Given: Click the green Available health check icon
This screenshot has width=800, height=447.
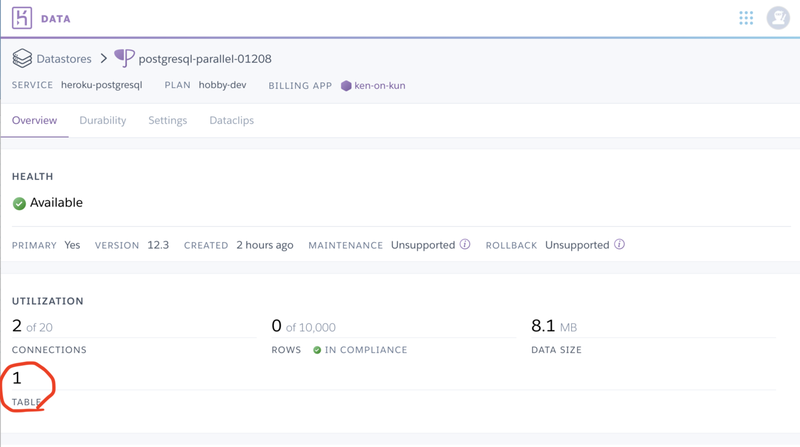Looking at the screenshot, I should [19, 204].
